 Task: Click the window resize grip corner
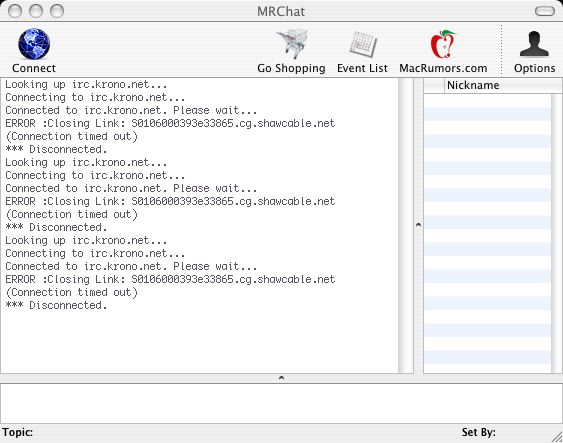coord(557,437)
